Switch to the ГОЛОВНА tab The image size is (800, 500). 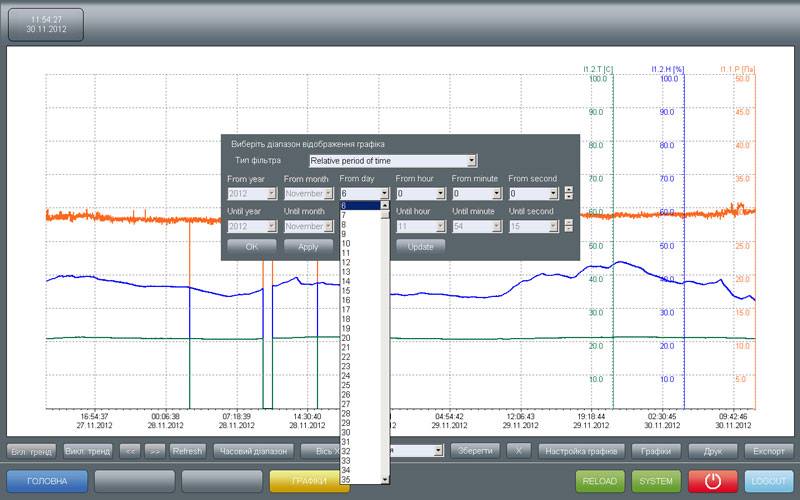tap(47, 481)
